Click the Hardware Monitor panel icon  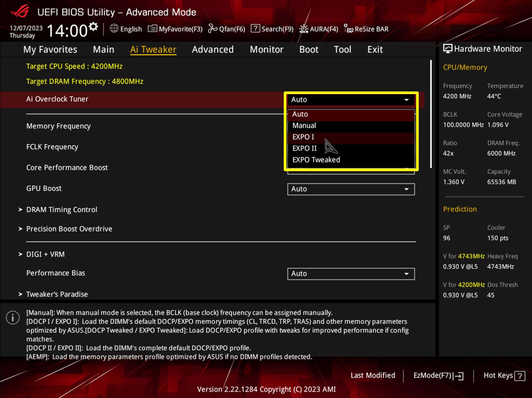pyautogui.click(x=447, y=48)
